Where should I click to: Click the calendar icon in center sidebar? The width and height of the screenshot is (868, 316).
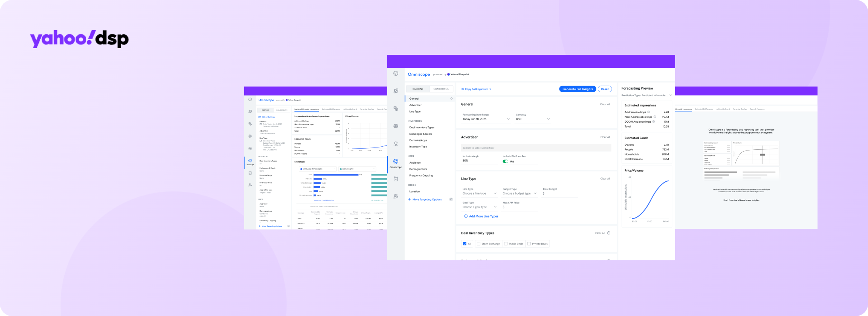pyautogui.click(x=396, y=179)
